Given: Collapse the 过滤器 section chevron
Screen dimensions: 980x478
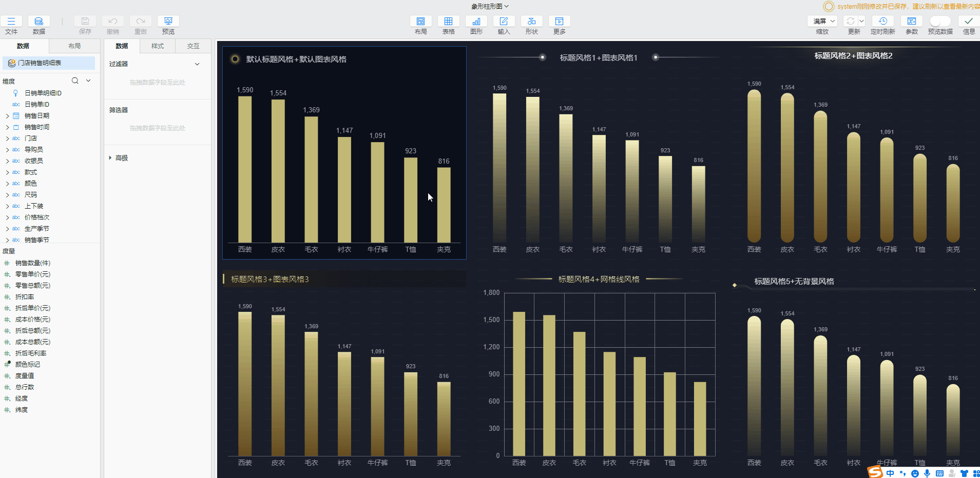Looking at the screenshot, I should pos(197,64).
